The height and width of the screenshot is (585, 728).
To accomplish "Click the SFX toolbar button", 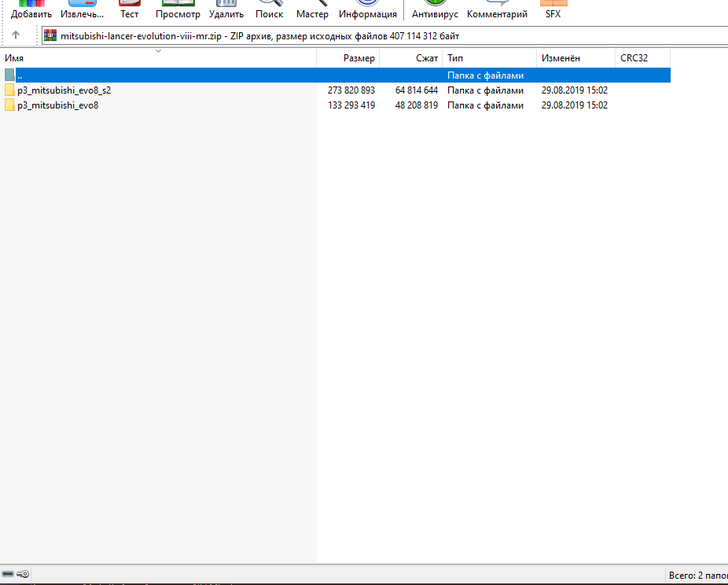I will (x=553, y=10).
